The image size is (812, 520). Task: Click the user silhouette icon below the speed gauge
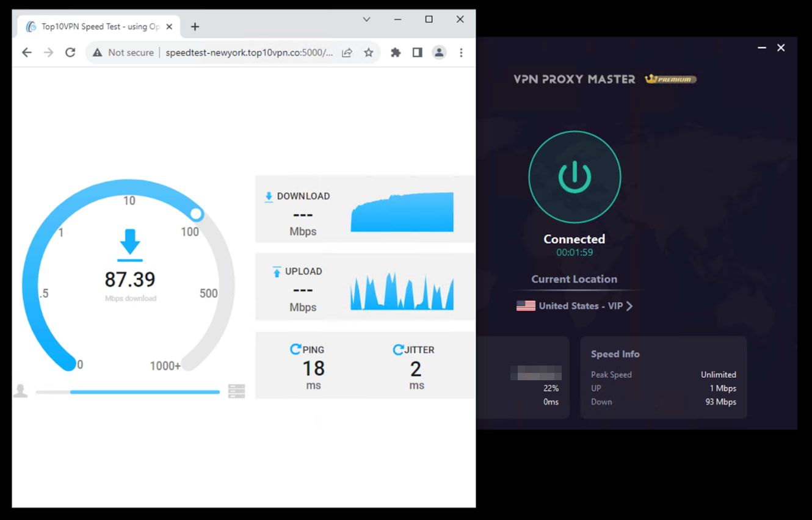21,391
